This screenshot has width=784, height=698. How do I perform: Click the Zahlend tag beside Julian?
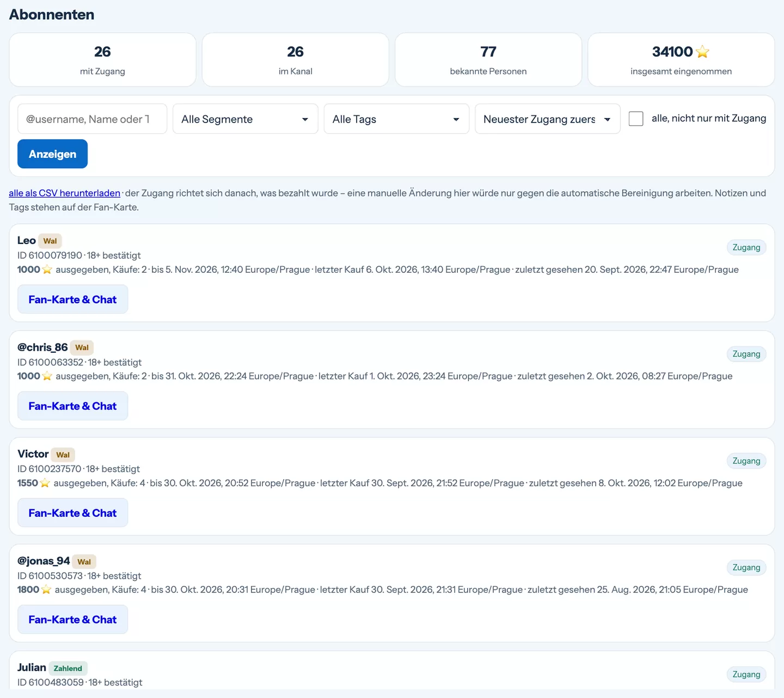pyautogui.click(x=68, y=668)
